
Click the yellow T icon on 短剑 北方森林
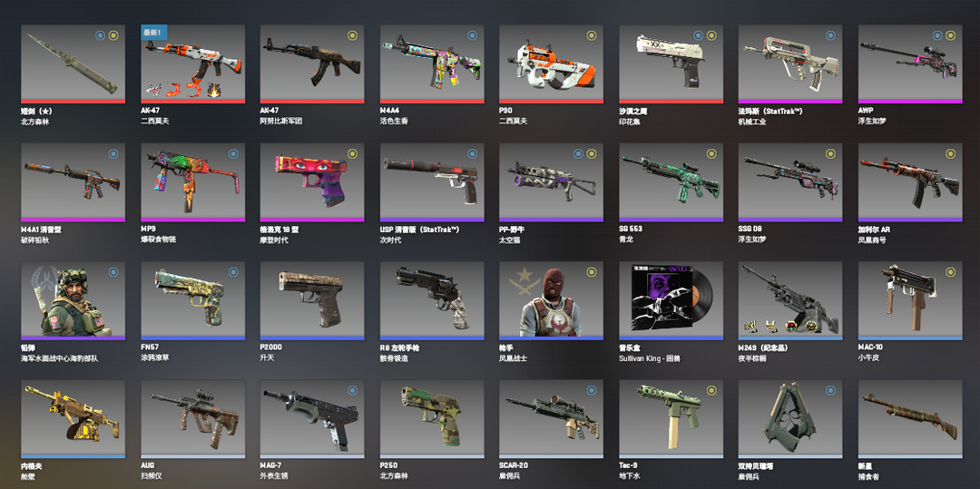coord(113,35)
